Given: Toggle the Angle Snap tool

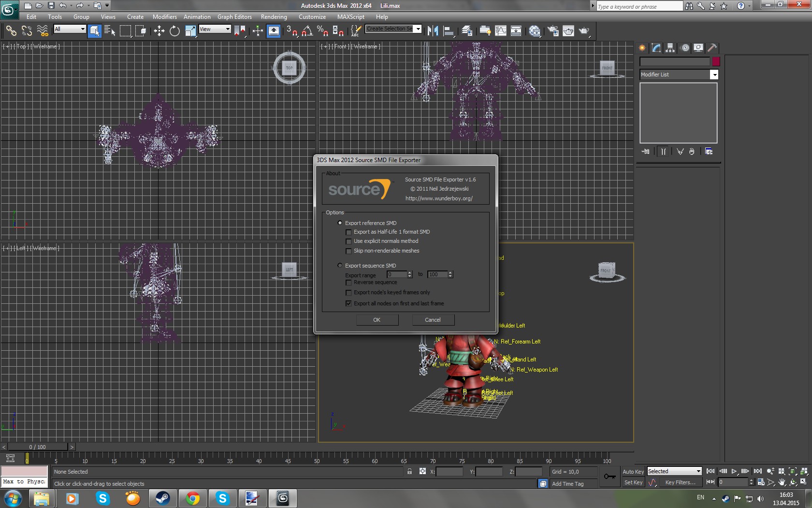Looking at the screenshot, I should [x=307, y=31].
